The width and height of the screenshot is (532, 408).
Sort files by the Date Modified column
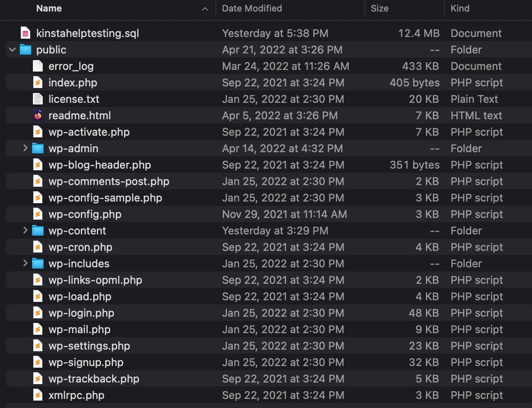(x=251, y=8)
